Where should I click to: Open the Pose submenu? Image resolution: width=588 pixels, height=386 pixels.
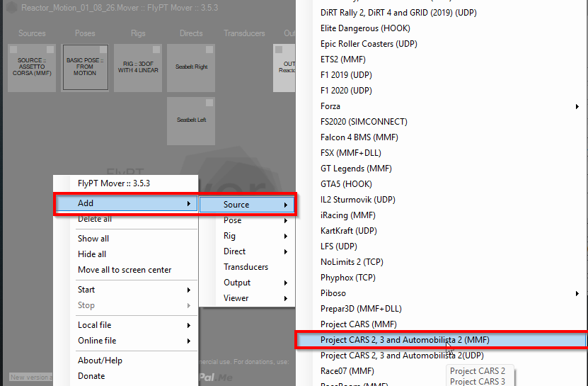[x=247, y=220]
